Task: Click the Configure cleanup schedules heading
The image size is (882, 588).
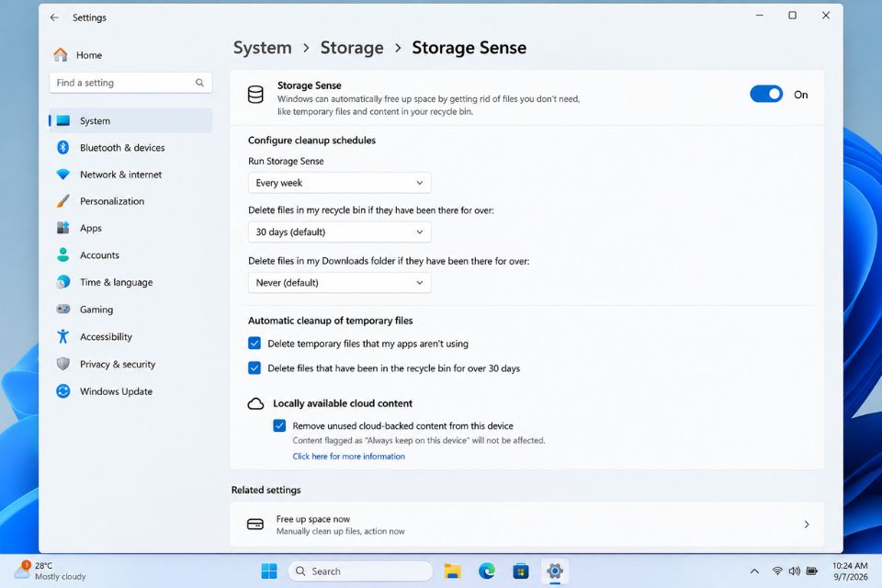Action: (x=311, y=140)
